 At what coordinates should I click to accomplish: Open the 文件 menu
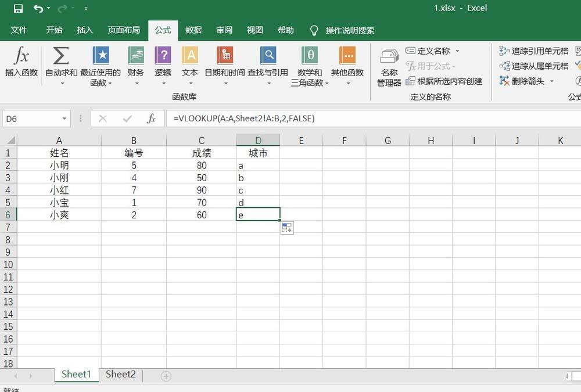pos(19,30)
